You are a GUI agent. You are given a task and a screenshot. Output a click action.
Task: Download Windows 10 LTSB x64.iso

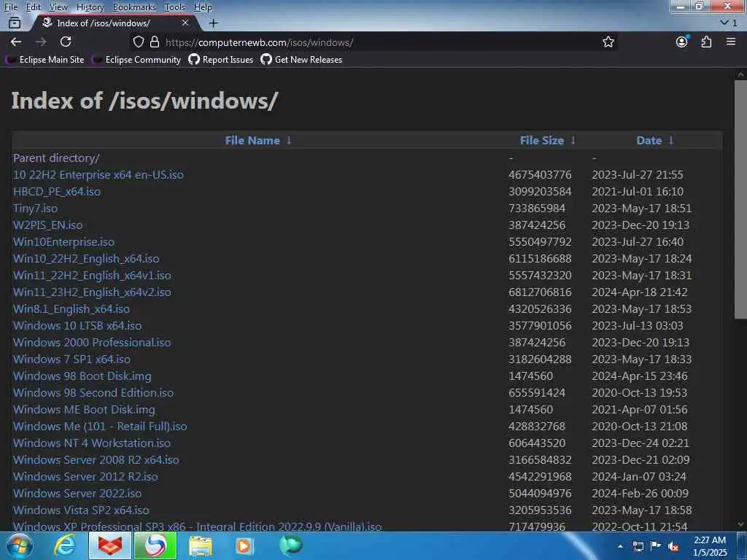click(x=77, y=326)
